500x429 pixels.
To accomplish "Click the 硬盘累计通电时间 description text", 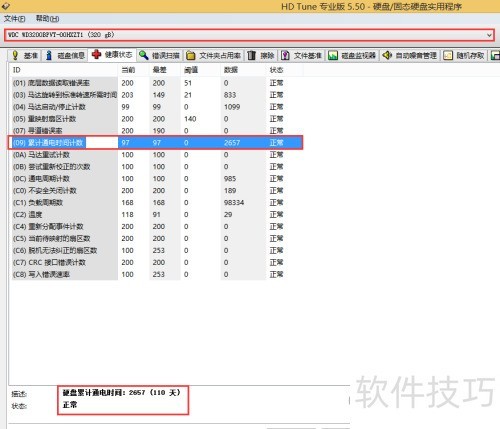I will coord(122,393).
